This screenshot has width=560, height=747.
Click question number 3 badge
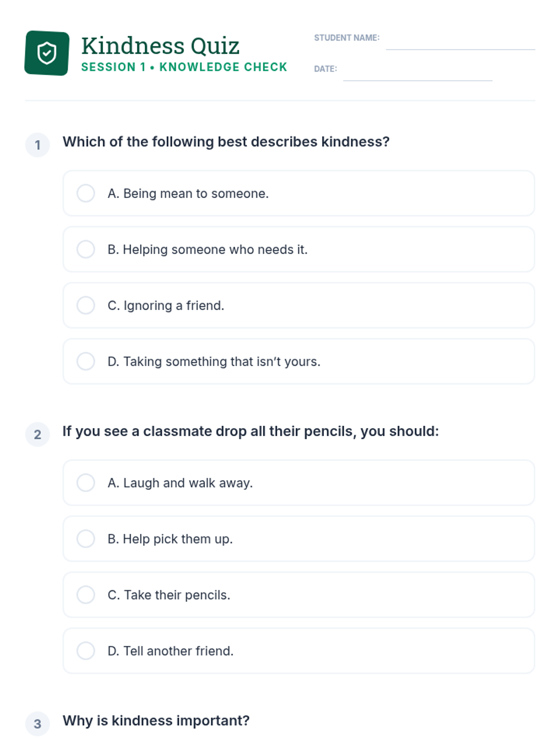click(x=37, y=724)
